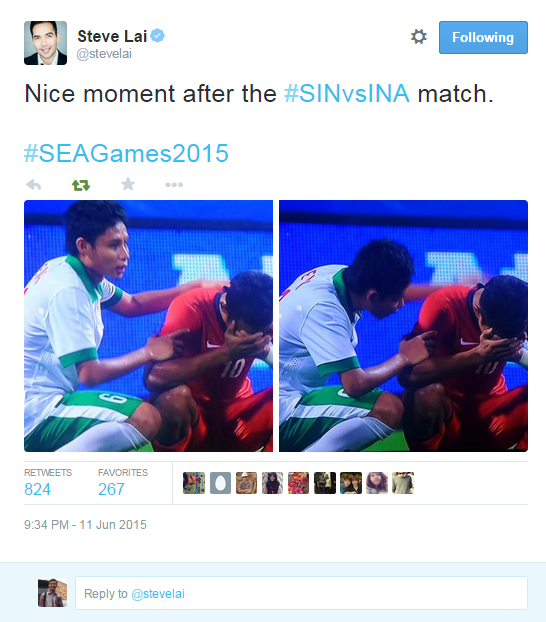
Task: Click the first retweeter avatar
Action: pos(194,483)
